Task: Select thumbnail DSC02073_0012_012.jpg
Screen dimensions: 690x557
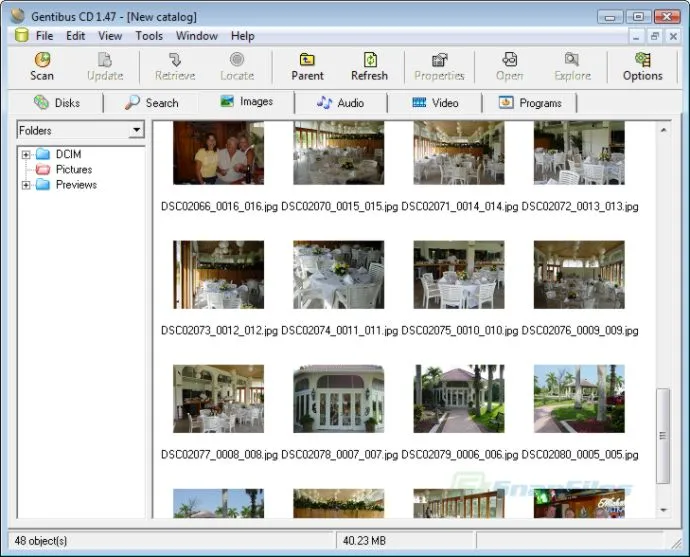Action: 218,275
